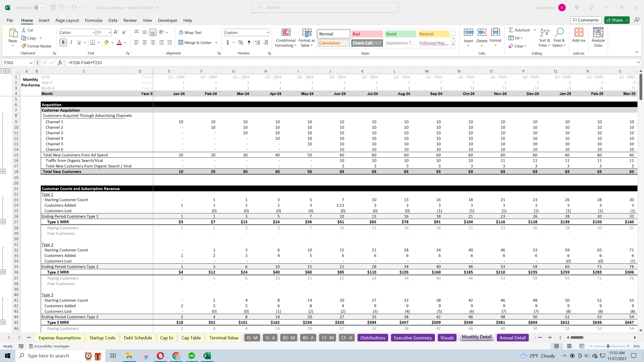This screenshot has height=362, width=644.
Task: Collapse row group for Total New Customers
Action: coord(3,171)
